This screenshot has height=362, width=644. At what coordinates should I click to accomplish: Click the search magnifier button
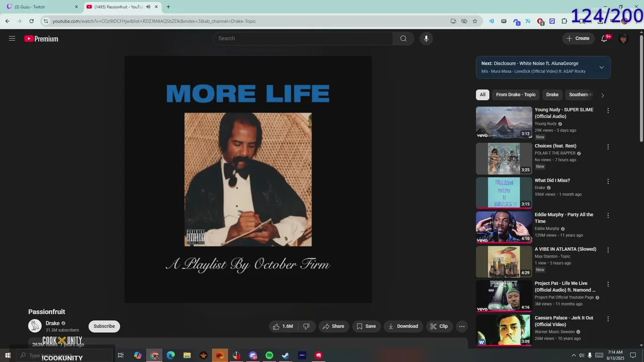[x=404, y=39]
